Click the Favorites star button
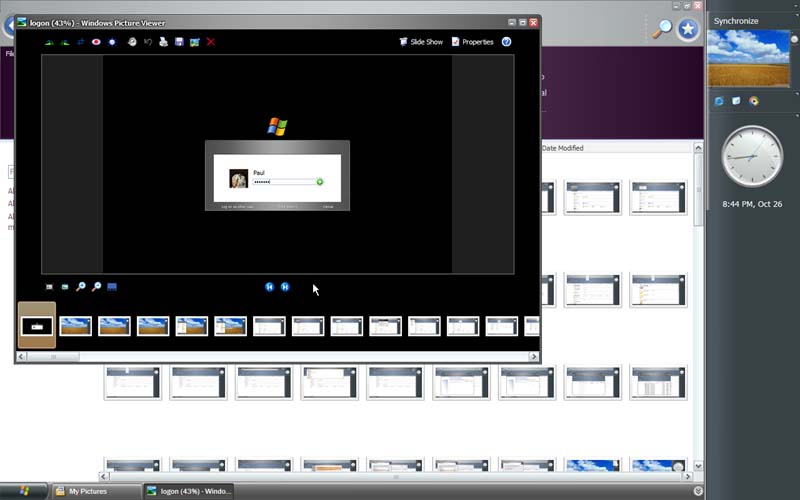800x500 pixels. 688,29
